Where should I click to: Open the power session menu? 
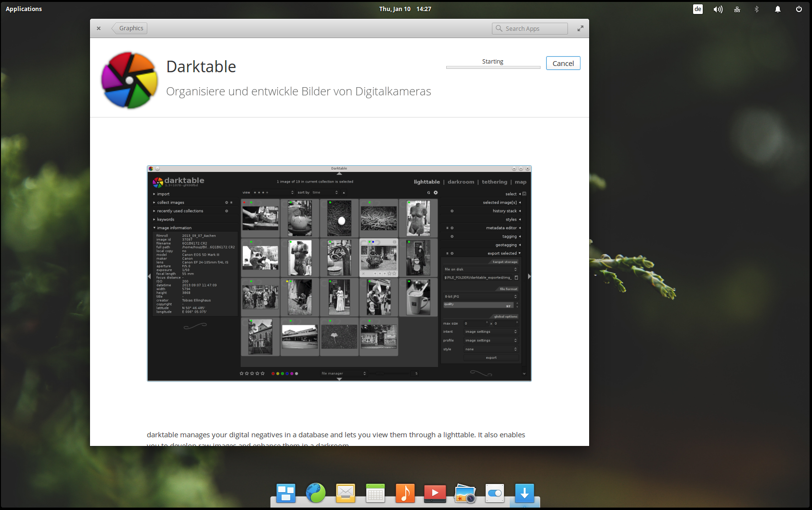(799, 9)
